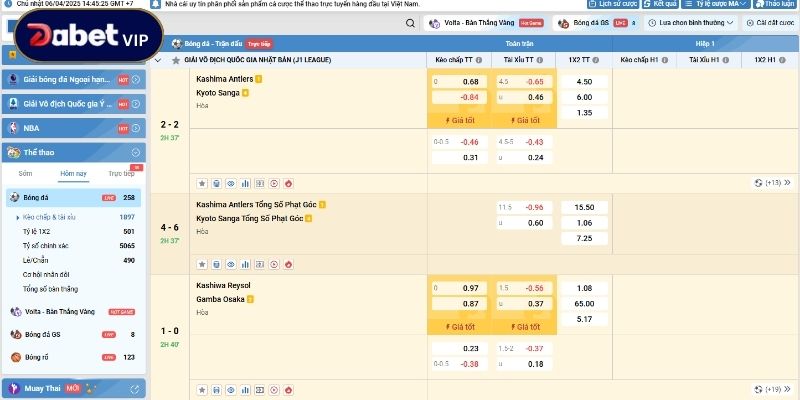
Task: Open statistics bar chart for Kashima vs Kyoto
Action: point(245,184)
